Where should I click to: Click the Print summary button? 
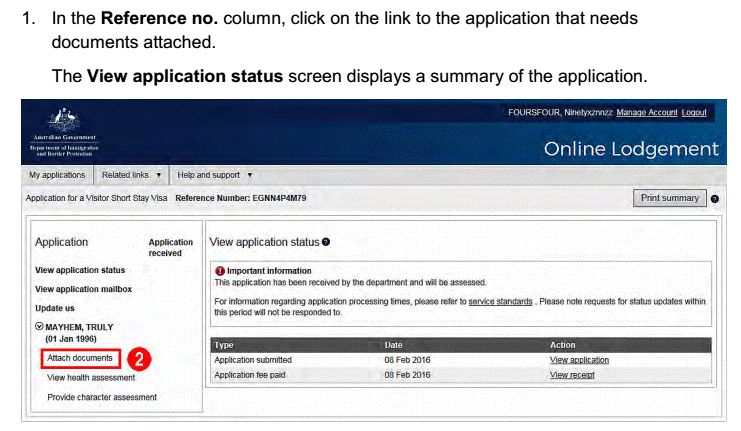670,198
